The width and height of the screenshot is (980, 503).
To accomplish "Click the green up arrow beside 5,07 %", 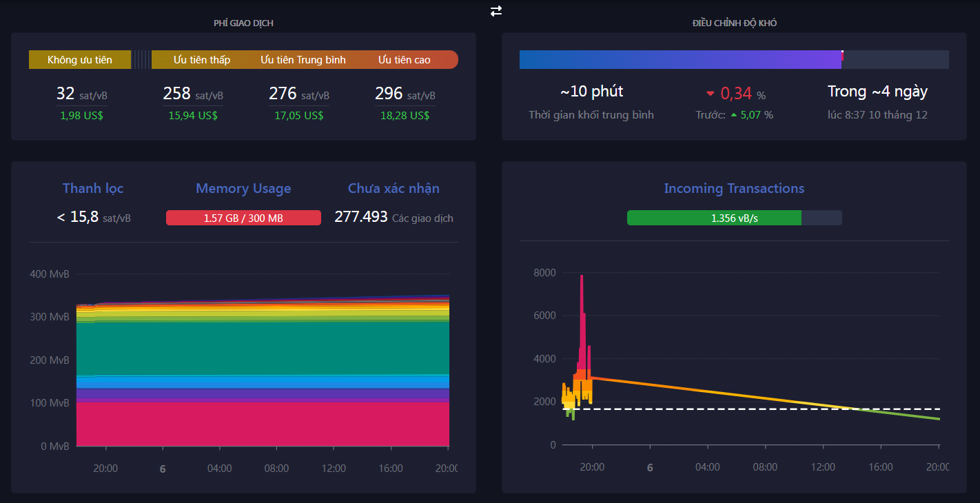I will 734,115.
